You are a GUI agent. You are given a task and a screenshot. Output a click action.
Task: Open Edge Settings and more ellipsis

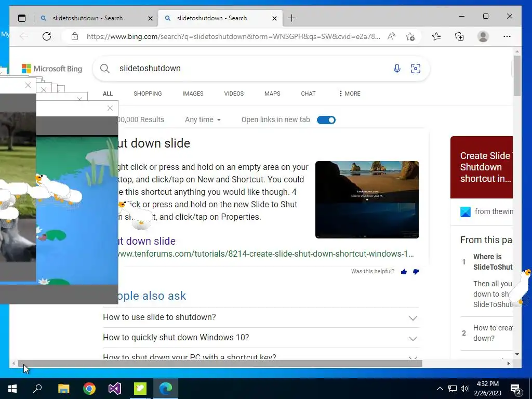pos(507,36)
